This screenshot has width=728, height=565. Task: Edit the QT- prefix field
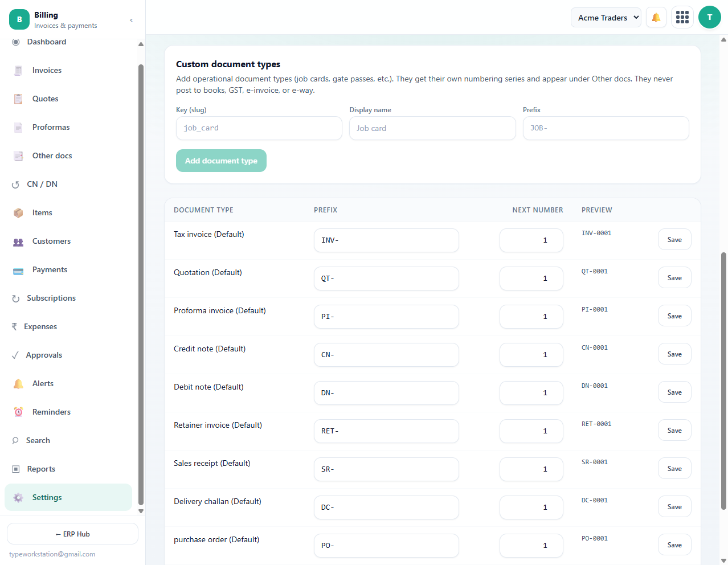click(x=386, y=279)
